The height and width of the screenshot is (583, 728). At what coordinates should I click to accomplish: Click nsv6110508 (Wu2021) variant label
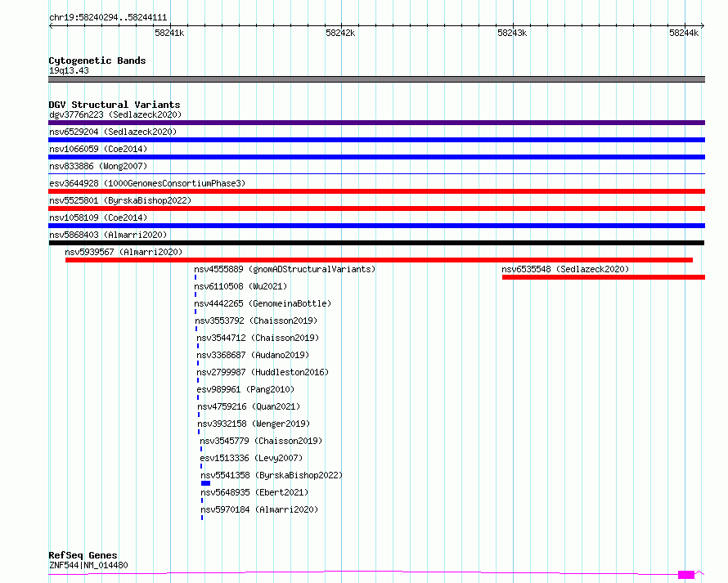coord(240,286)
